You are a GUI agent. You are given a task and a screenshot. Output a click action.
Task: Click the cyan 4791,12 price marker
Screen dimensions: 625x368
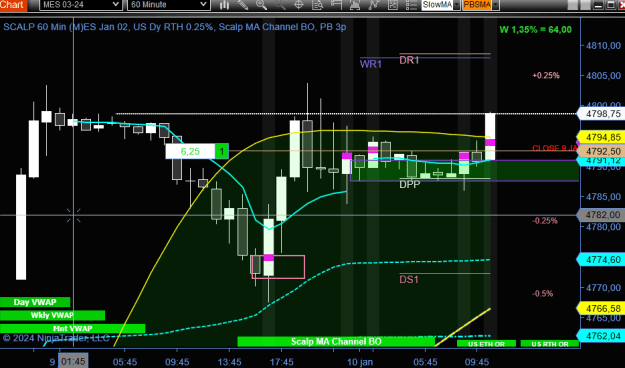[601, 161]
